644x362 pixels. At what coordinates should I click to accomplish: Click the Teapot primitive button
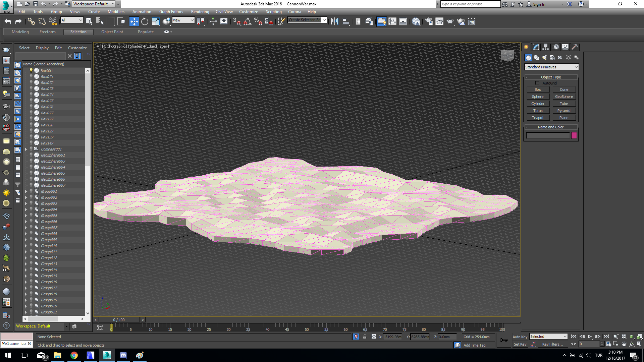pos(538,118)
